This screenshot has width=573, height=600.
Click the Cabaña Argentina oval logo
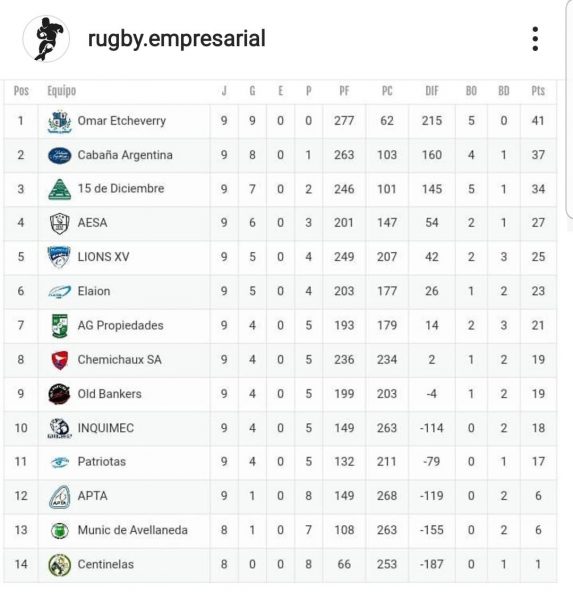pyautogui.click(x=59, y=155)
